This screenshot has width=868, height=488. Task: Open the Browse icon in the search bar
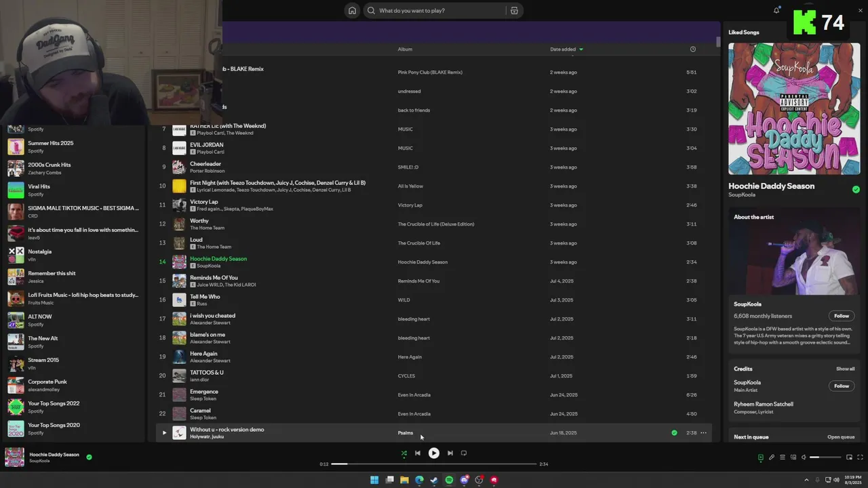coord(514,10)
